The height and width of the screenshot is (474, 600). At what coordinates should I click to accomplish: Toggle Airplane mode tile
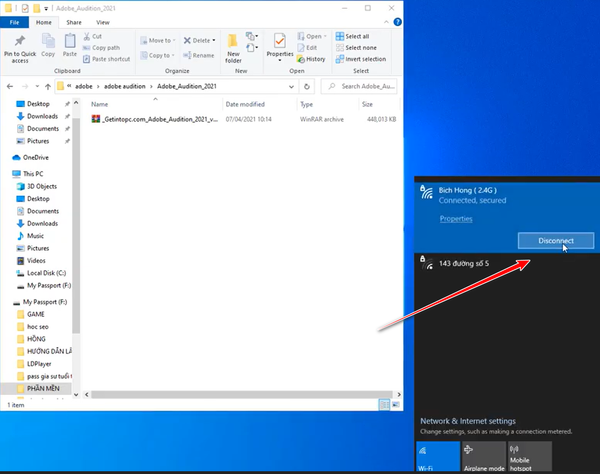[484, 456]
